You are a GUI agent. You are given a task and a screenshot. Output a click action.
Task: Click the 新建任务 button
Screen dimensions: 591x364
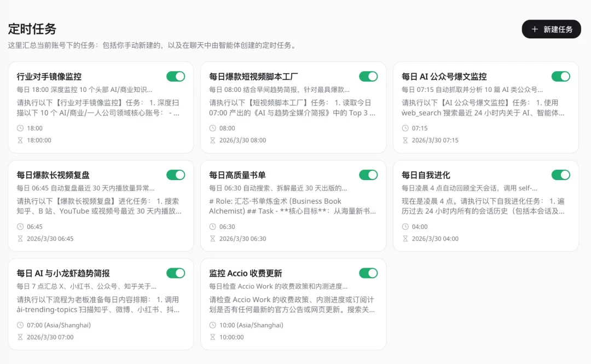[x=551, y=30]
